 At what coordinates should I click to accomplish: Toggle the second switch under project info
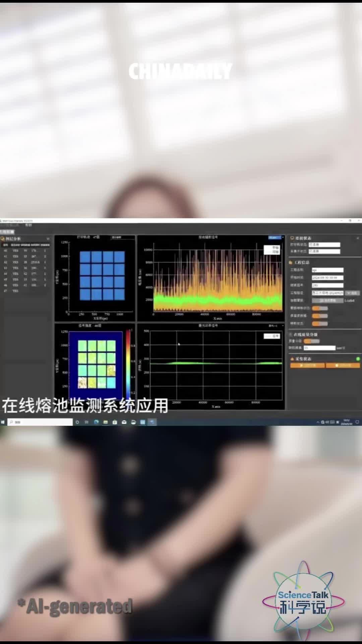(x=320, y=316)
